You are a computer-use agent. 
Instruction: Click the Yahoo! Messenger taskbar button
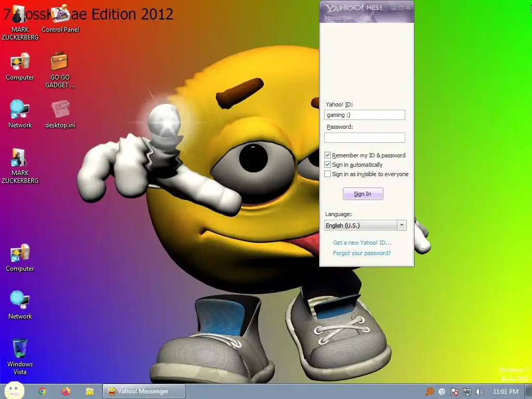point(144,391)
